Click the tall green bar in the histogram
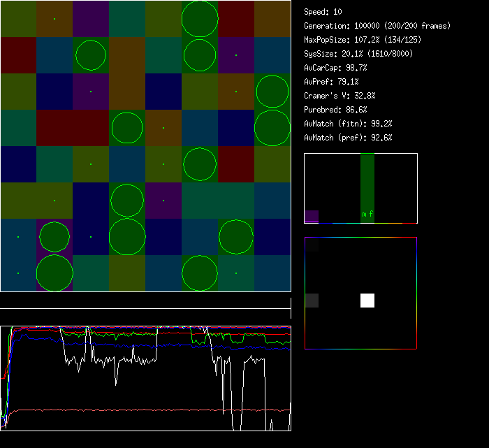 [367, 182]
